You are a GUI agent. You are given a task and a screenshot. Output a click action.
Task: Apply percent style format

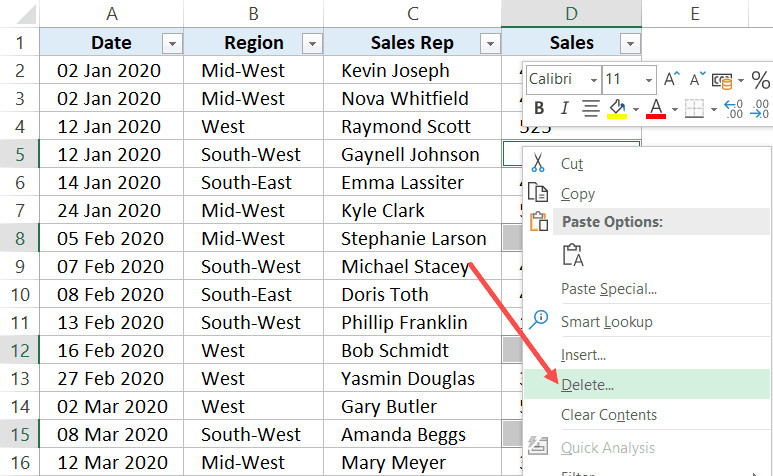coord(760,80)
